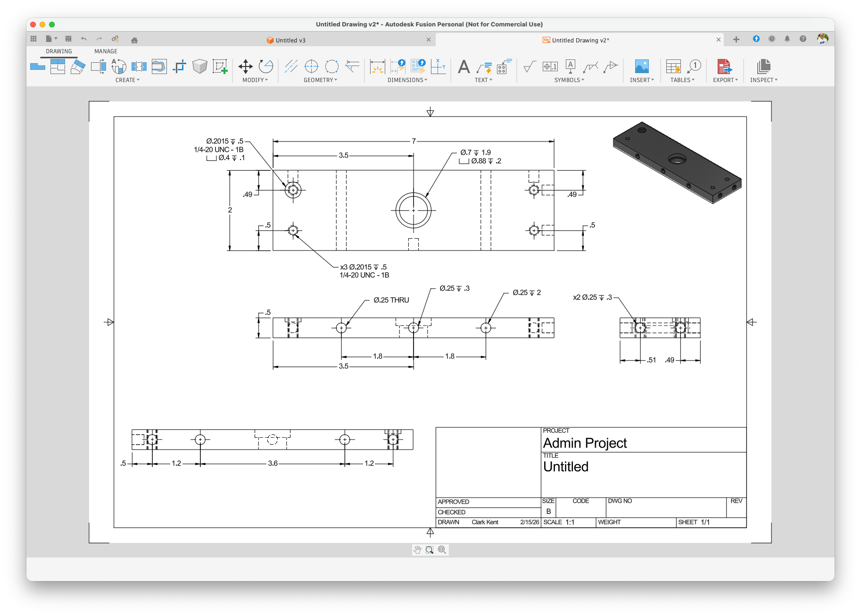Image resolution: width=861 pixels, height=616 pixels.
Task: Select the Surface Texture symbol tool
Action: [x=530, y=67]
